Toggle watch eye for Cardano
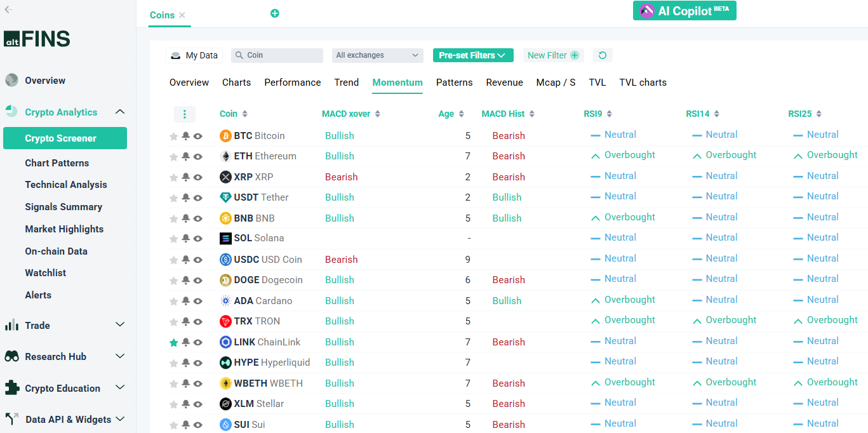The width and height of the screenshot is (868, 433). coord(197,301)
